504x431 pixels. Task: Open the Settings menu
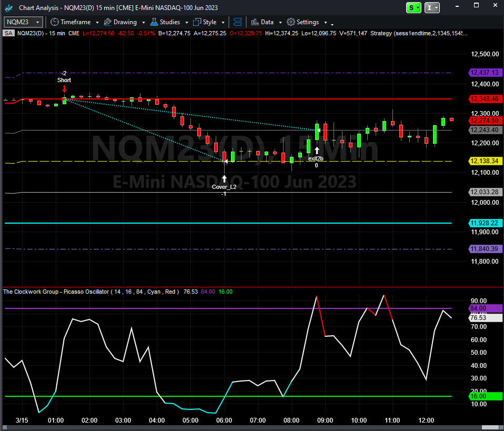click(x=307, y=22)
